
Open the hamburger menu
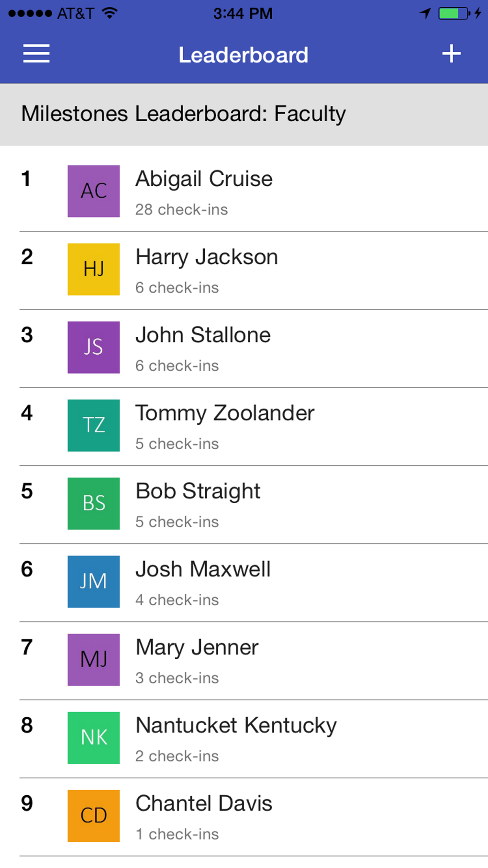tap(36, 54)
